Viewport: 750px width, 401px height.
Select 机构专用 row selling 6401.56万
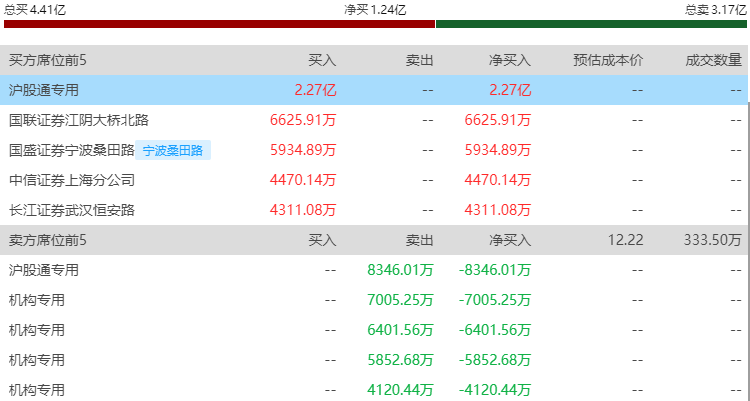pyautogui.click(x=37, y=330)
